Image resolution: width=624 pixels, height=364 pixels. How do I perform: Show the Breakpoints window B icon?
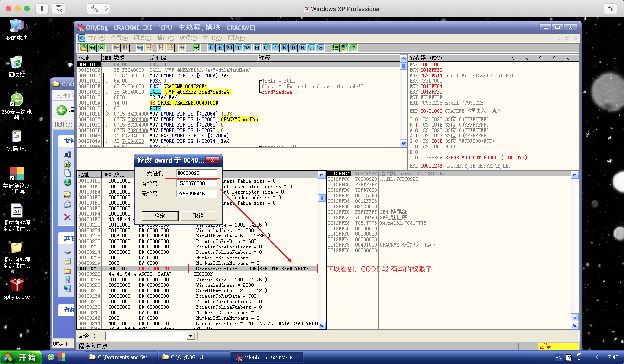(x=293, y=47)
